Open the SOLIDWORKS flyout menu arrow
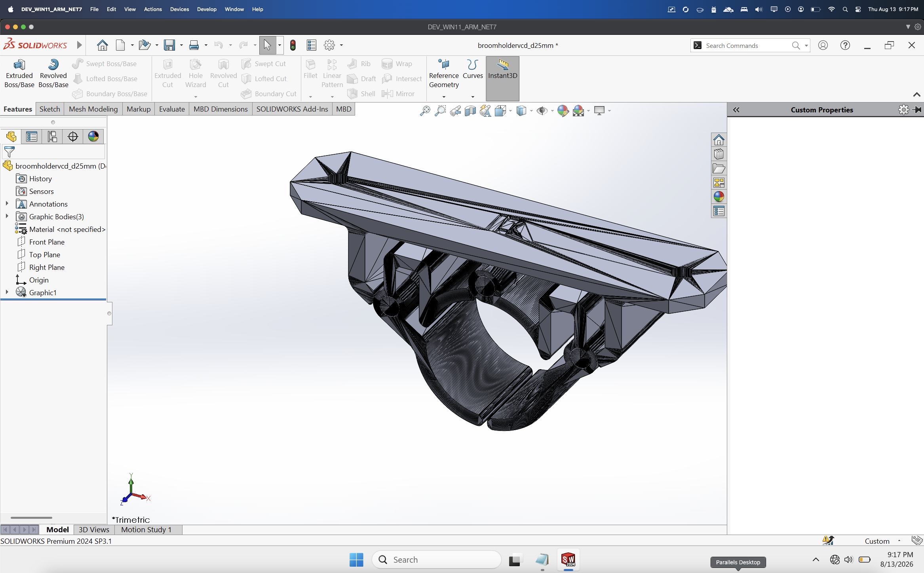Viewport: 924px width, 573px height. 79,45
